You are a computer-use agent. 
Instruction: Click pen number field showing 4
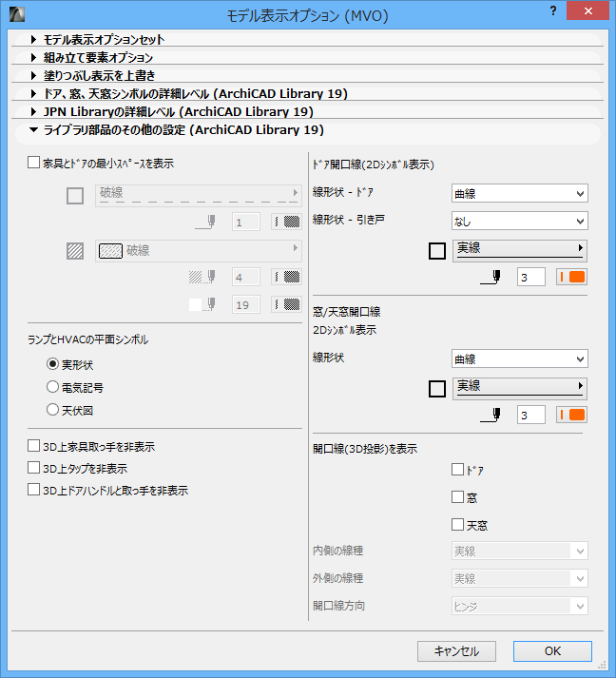246,277
